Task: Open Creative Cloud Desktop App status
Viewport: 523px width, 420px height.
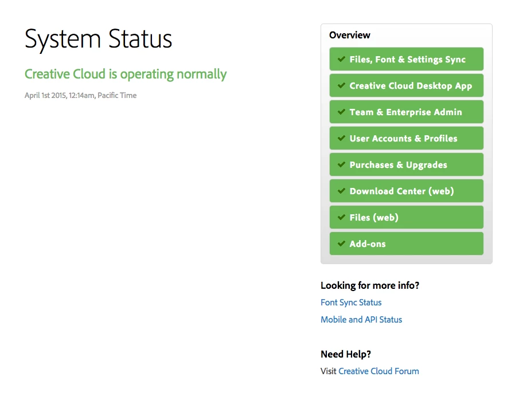Action: [406, 85]
